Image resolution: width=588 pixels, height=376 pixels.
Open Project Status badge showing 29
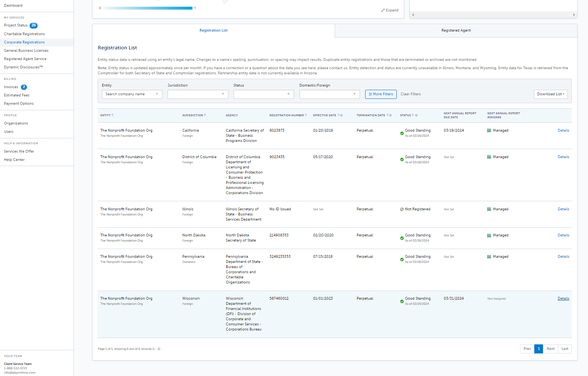(34, 25)
